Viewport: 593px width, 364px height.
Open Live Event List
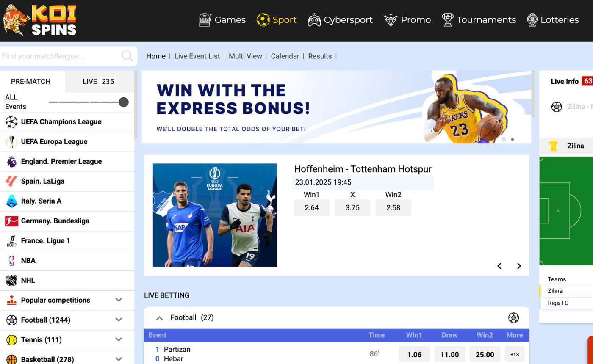click(197, 56)
